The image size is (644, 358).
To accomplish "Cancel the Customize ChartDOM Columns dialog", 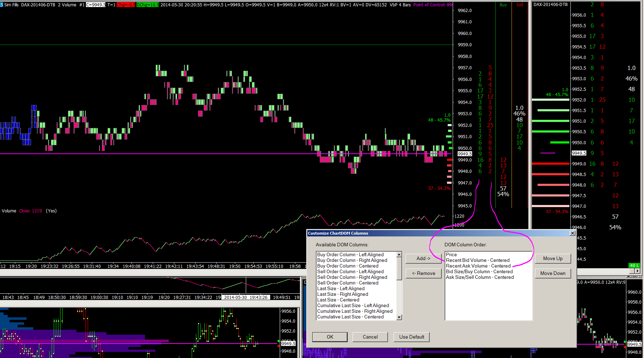I will click(370, 337).
